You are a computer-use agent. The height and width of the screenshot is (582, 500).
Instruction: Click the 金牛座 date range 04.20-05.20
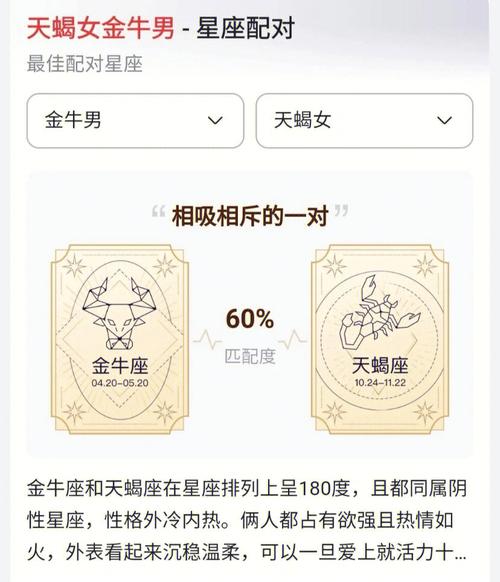click(x=120, y=383)
